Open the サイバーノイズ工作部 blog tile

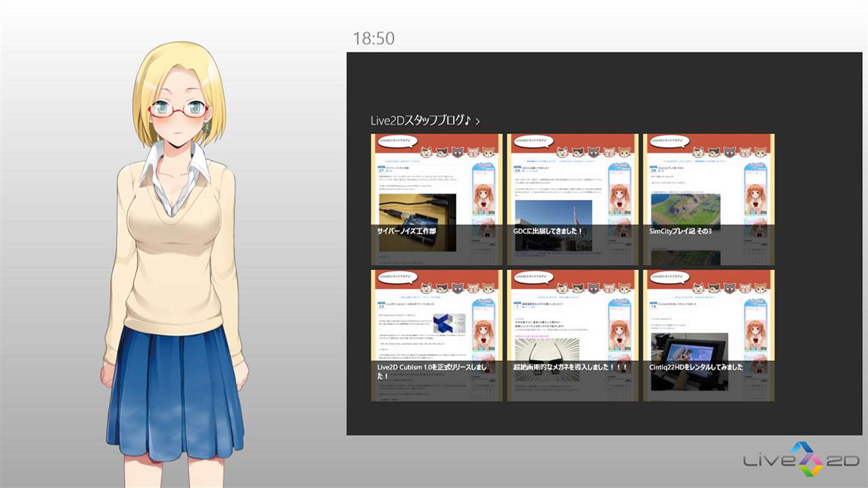436,199
